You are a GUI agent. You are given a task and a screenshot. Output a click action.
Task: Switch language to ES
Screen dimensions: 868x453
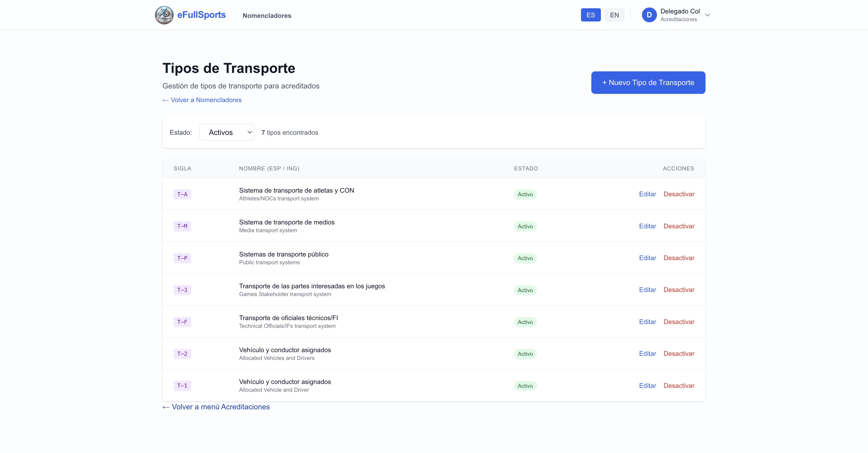click(x=590, y=15)
